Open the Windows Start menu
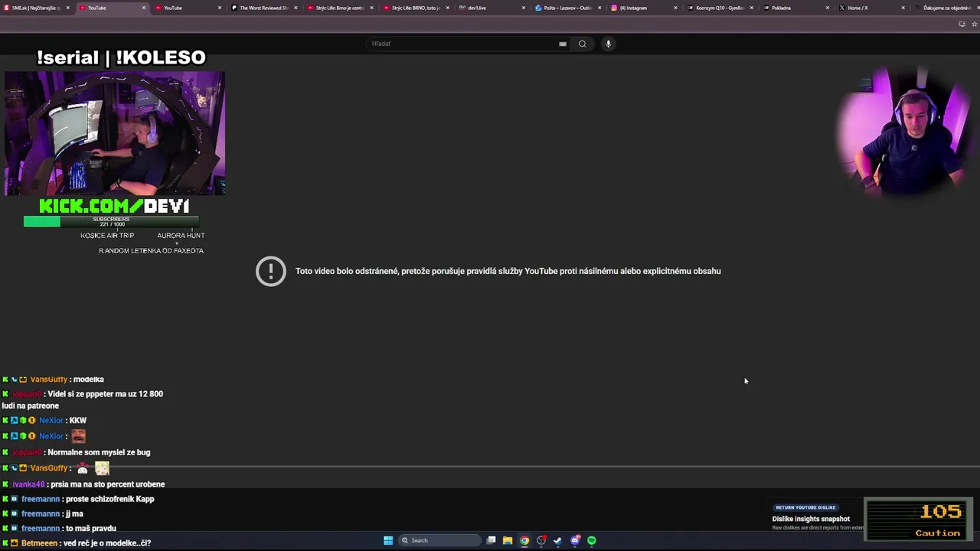The image size is (980, 551). tap(388, 540)
